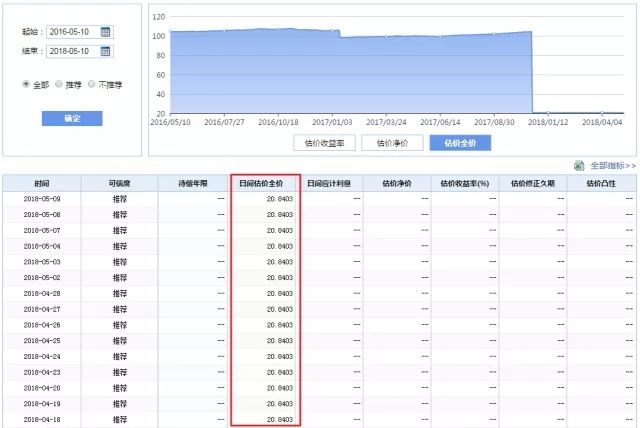Select the date cell 2018-04-26
This screenshot has width=640, height=428.
point(42,325)
